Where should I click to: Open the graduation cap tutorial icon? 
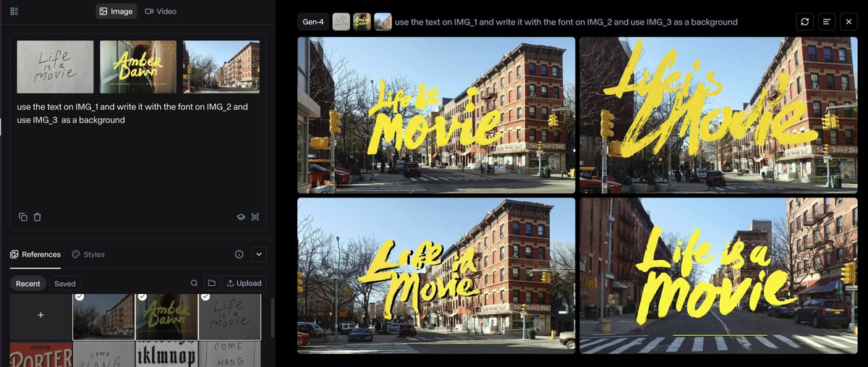click(242, 217)
